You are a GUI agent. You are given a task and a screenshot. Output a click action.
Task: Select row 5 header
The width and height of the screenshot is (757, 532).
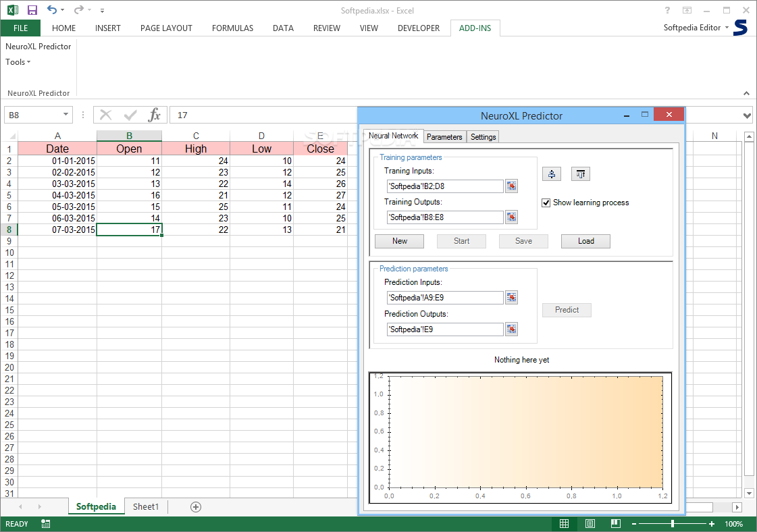coord(9,196)
